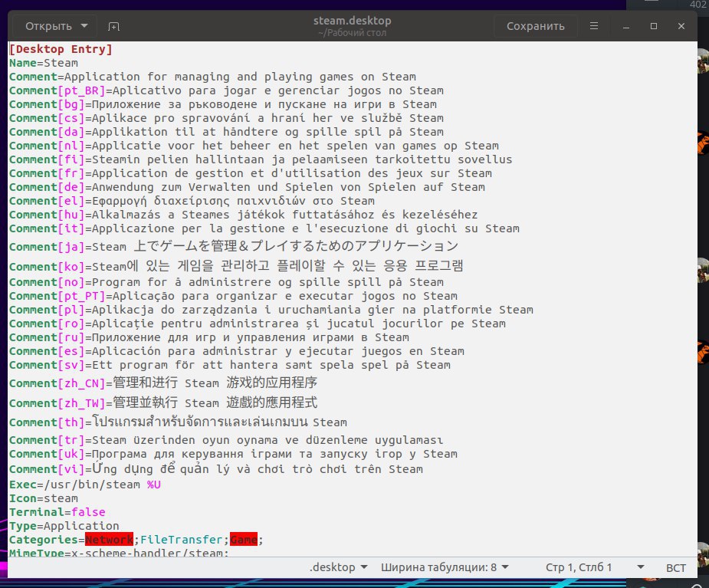The height and width of the screenshot is (588, 709).
Task: Click the Comment[fr] French line
Action: pos(251,173)
